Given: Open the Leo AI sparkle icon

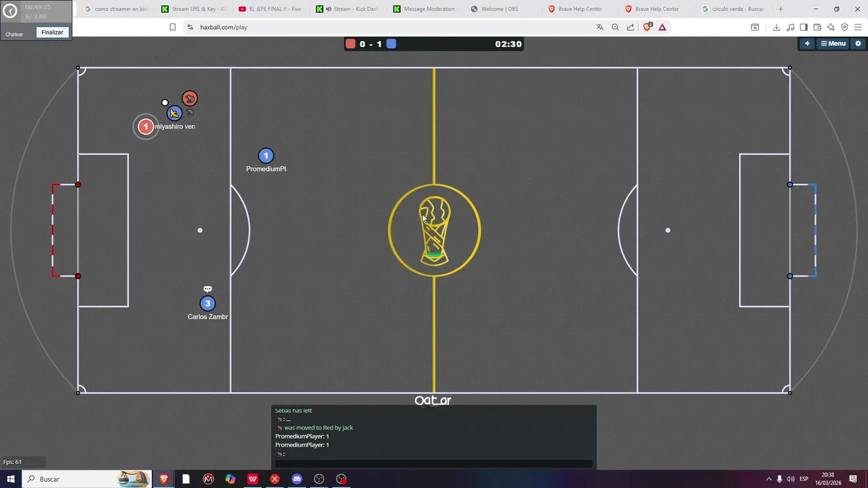Looking at the screenshot, I should tap(831, 27).
